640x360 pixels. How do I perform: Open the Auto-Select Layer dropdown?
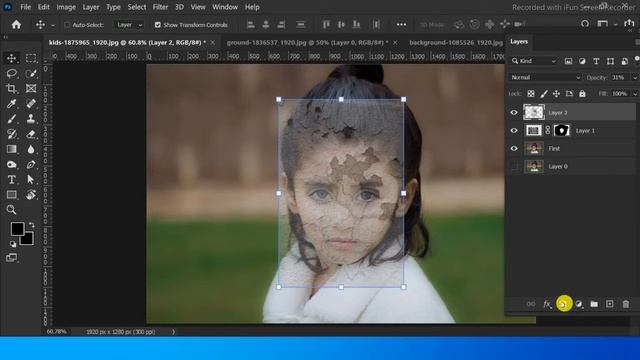[x=129, y=25]
